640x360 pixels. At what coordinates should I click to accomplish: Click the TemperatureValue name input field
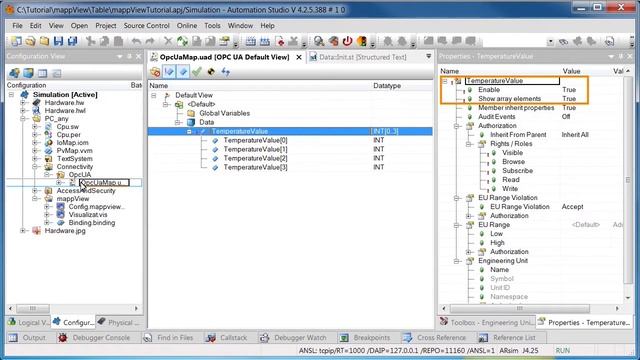pos(512,81)
